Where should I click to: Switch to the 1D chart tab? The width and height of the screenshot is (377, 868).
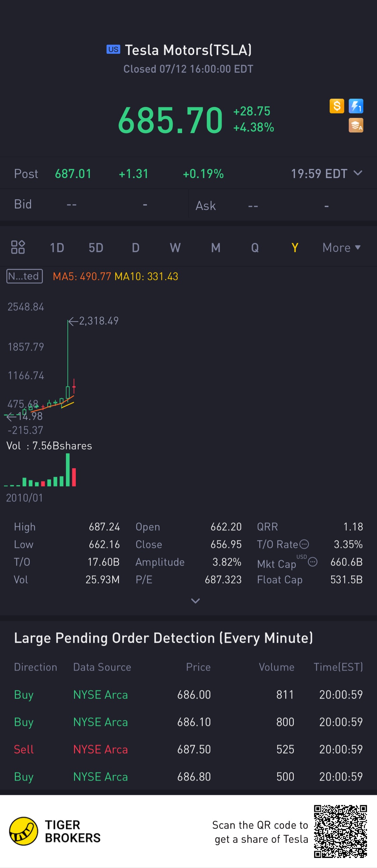(x=57, y=248)
